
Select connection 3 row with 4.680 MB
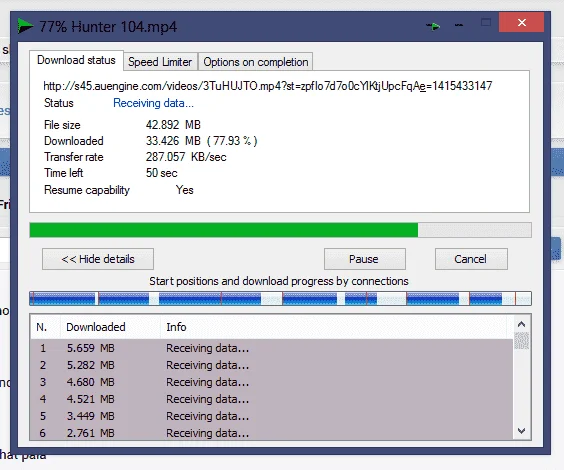point(272,382)
